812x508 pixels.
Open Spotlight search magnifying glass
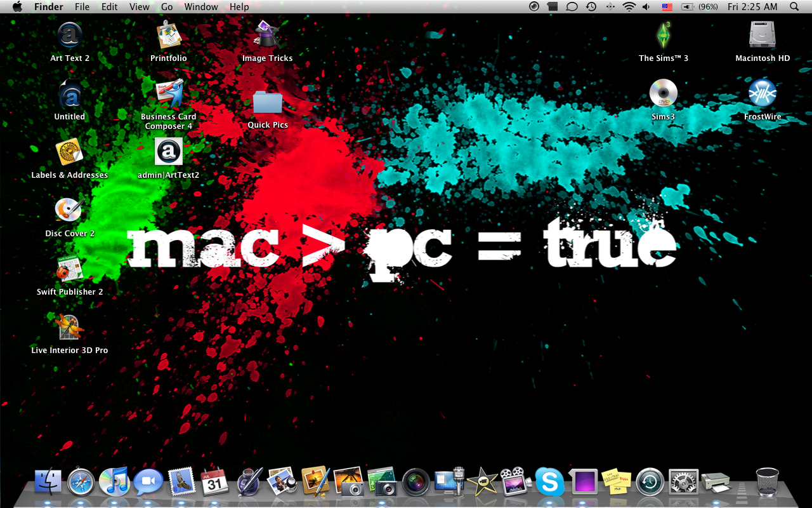[794, 6]
